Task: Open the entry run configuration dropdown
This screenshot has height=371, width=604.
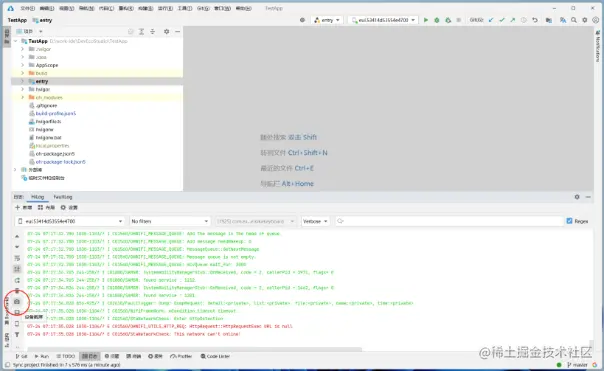Action: 327,20
